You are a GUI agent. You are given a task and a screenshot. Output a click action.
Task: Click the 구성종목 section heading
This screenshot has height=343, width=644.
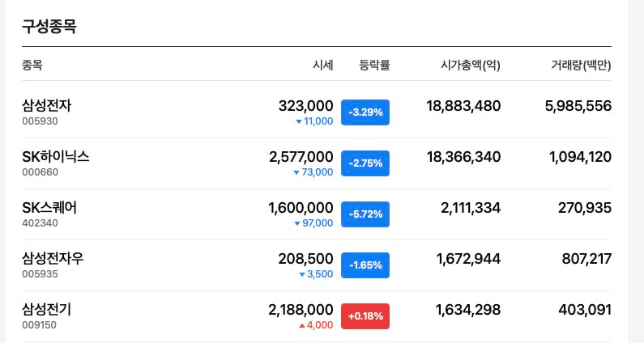pos(49,26)
